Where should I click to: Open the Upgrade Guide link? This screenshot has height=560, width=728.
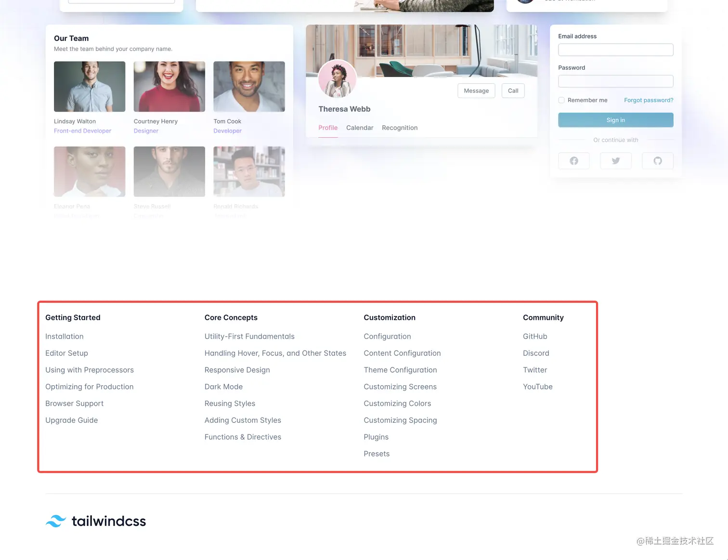[71, 420]
